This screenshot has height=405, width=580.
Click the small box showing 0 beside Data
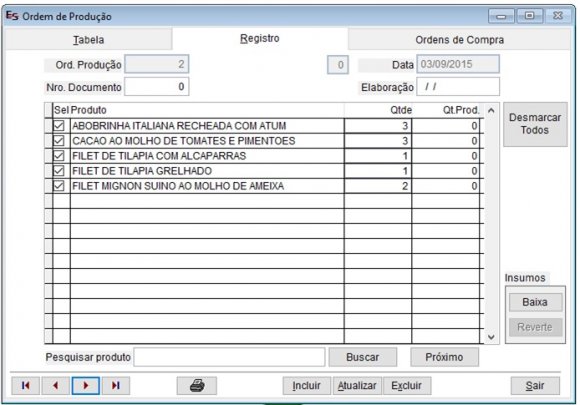click(338, 65)
